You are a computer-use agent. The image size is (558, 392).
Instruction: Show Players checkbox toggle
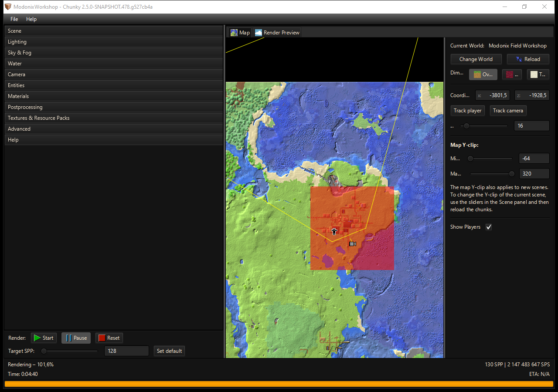pyautogui.click(x=489, y=227)
